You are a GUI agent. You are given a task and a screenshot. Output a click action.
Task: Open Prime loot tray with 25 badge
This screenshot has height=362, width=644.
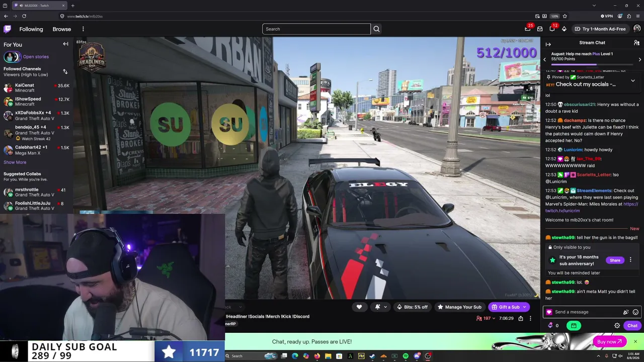[528, 29]
